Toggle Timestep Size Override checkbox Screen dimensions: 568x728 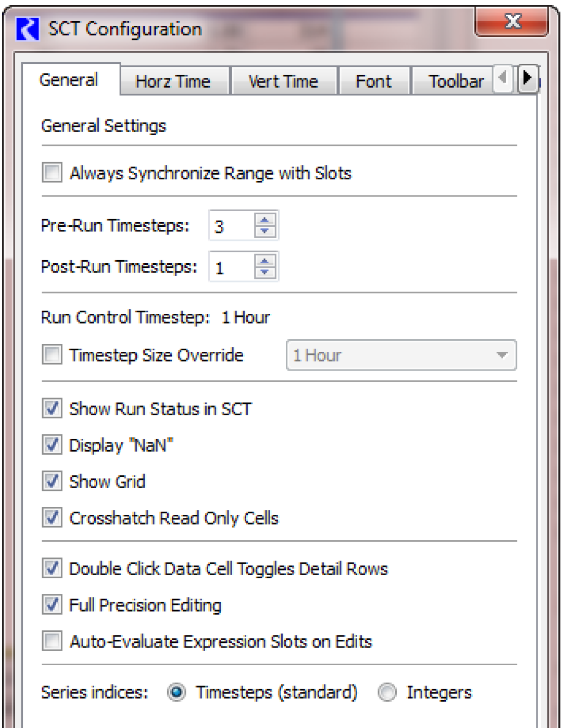[x=52, y=354]
